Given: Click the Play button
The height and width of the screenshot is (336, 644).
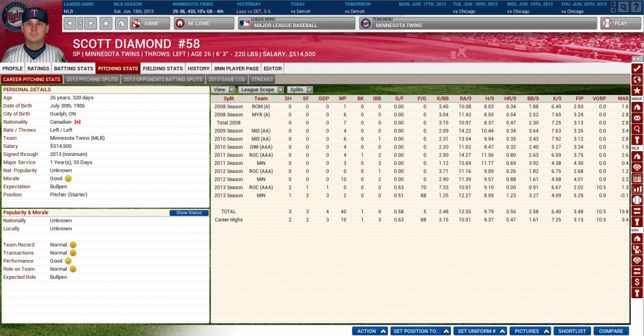Looking at the screenshot, I should pos(614,23).
